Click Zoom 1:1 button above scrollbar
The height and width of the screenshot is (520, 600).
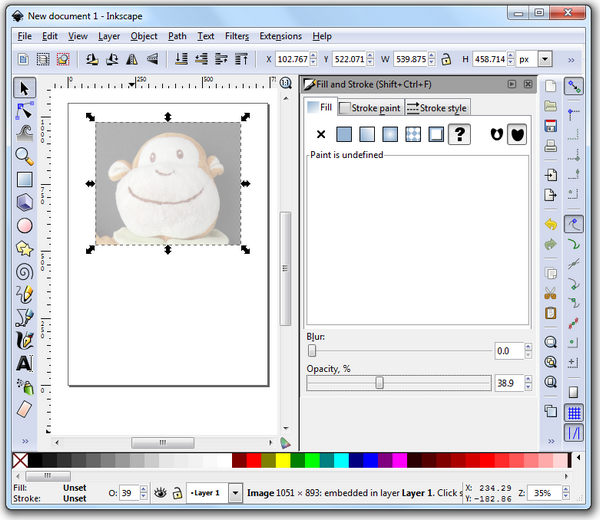pos(285,83)
